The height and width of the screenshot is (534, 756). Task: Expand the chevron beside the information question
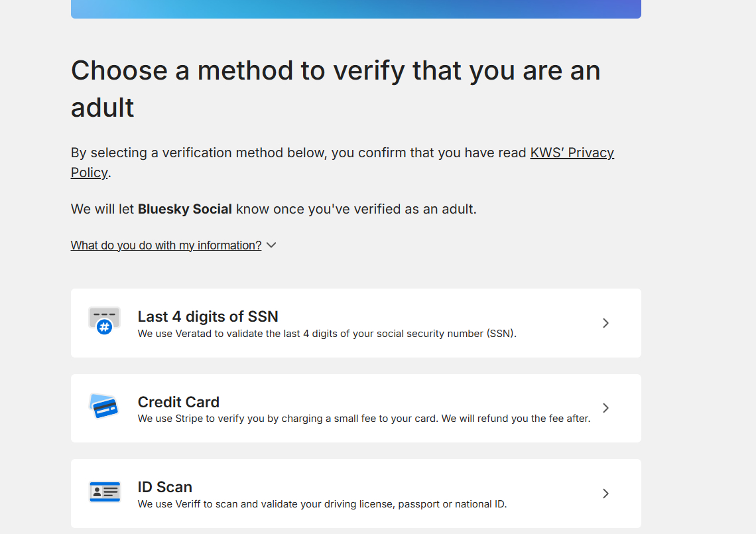(x=271, y=245)
